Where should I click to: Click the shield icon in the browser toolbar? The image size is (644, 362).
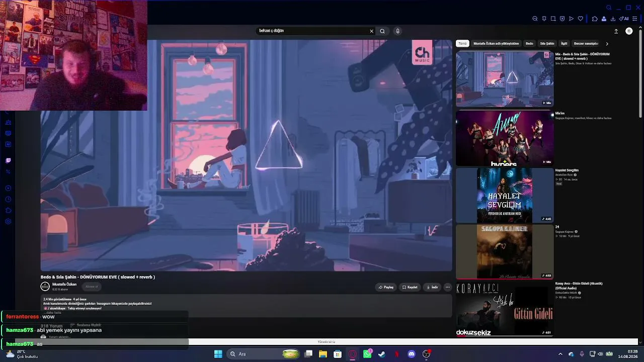point(562,19)
